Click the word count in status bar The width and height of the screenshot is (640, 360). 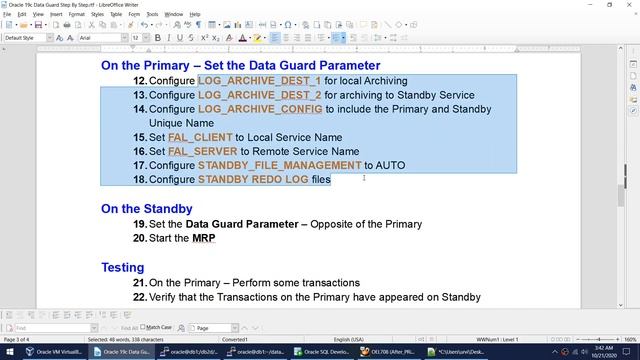126,339
